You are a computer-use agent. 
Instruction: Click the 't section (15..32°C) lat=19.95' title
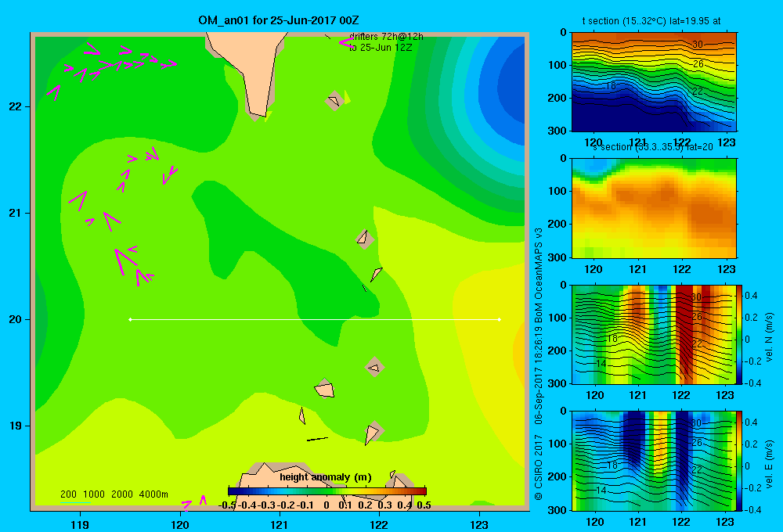click(651, 21)
